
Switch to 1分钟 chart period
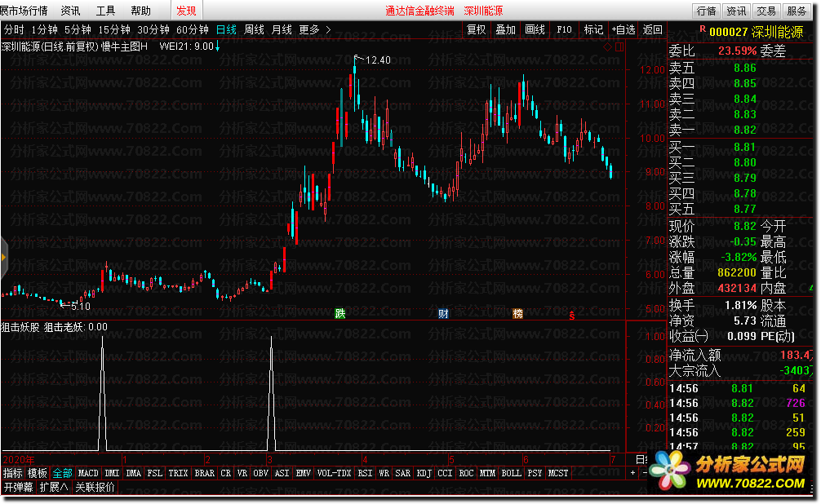45,30
